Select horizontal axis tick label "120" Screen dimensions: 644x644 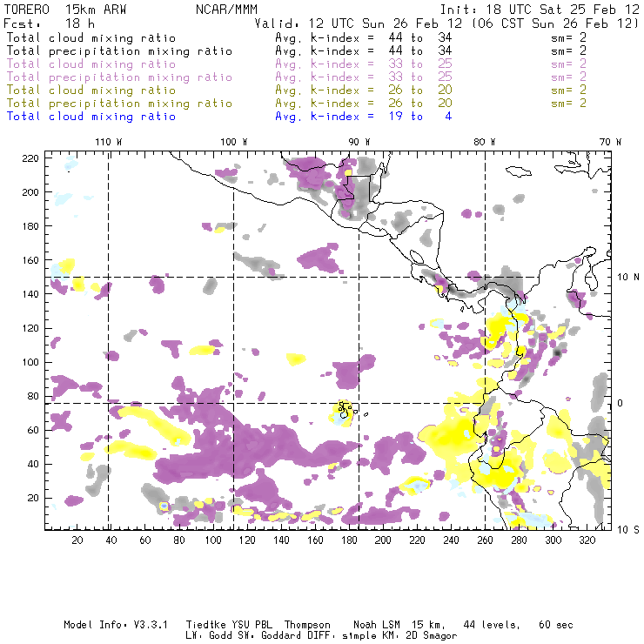[x=247, y=540]
